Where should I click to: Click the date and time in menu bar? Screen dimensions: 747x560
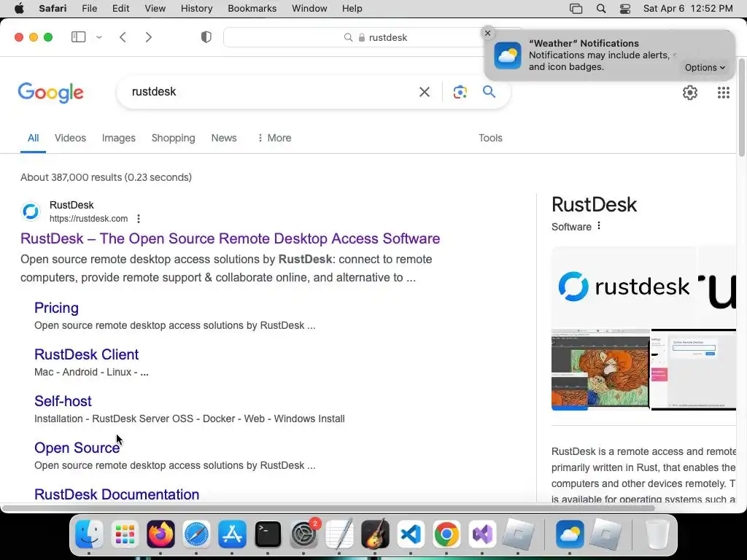pos(688,9)
